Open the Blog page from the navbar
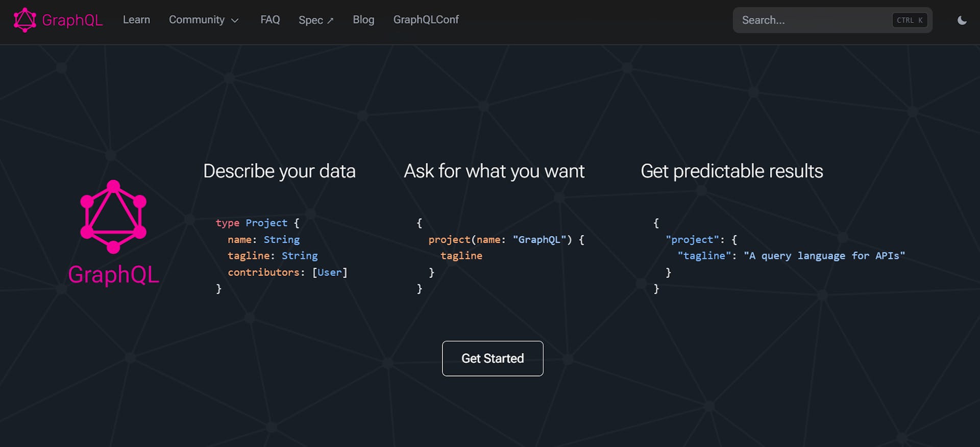Viewport: 980px width, 447px height. tap(363, 20)
